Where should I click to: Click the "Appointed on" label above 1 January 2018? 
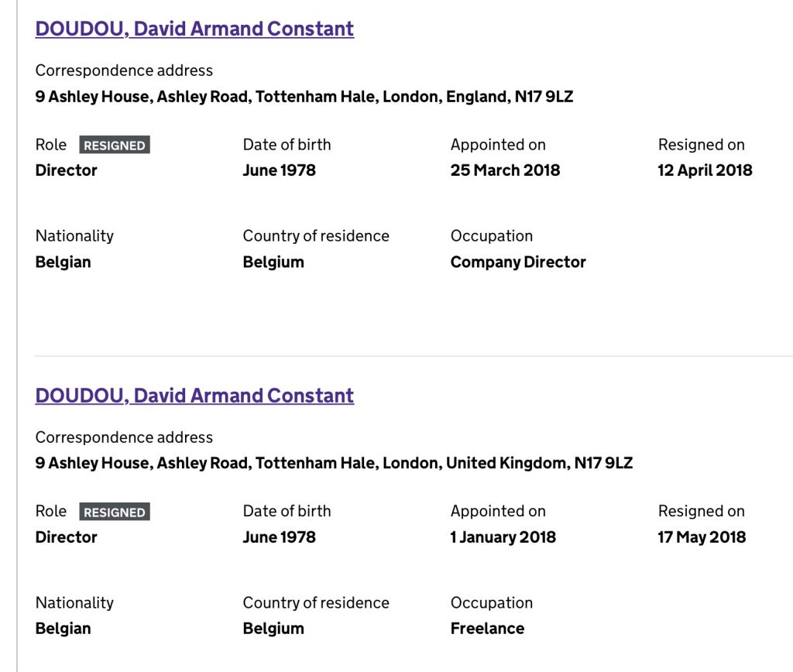coord(498,512)
